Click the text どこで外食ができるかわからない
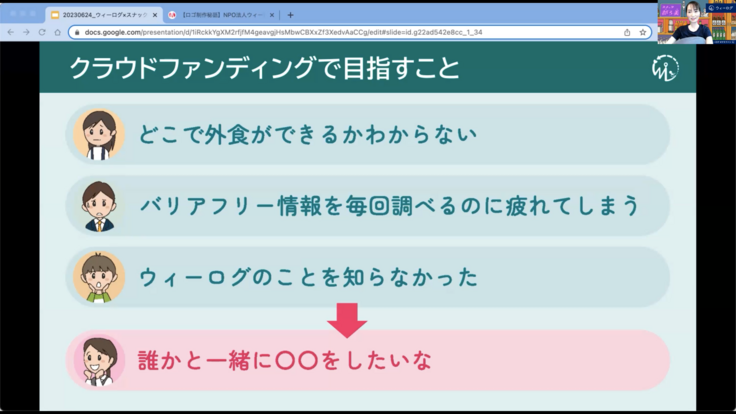This screenshot has height=414, width=736. 308,135
